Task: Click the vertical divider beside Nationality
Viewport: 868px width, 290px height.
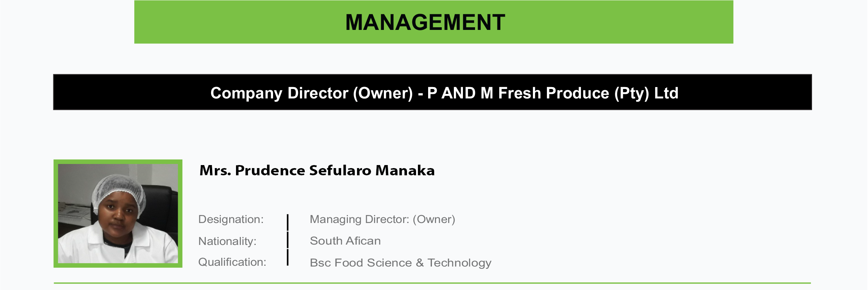Action: 288,240
